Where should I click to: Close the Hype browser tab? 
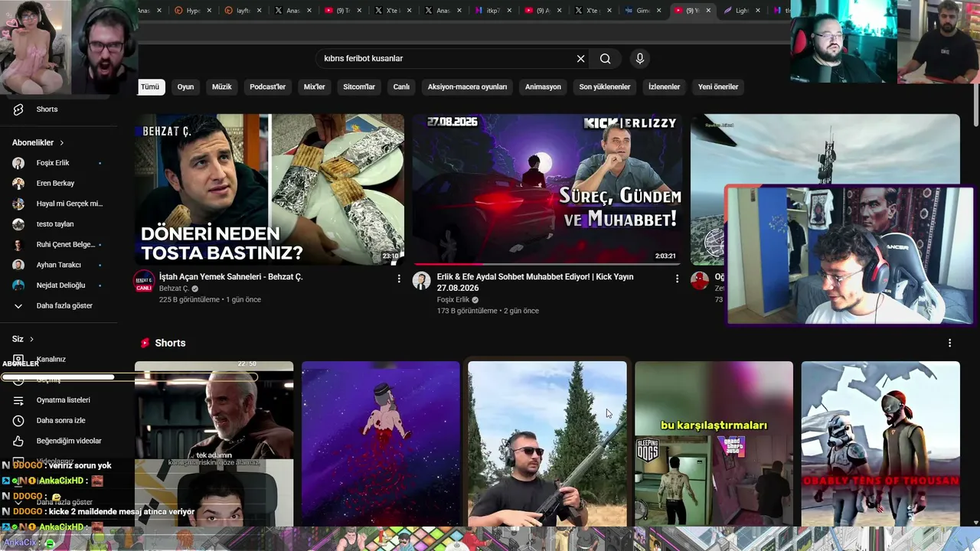(210, 11)
